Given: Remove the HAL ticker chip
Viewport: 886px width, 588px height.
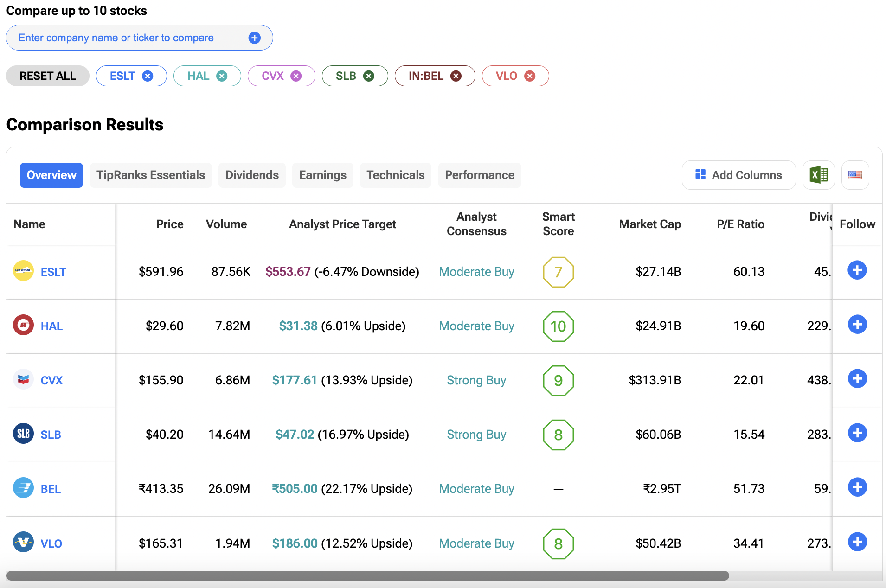Looking at the screenshot, I should 222,76.
